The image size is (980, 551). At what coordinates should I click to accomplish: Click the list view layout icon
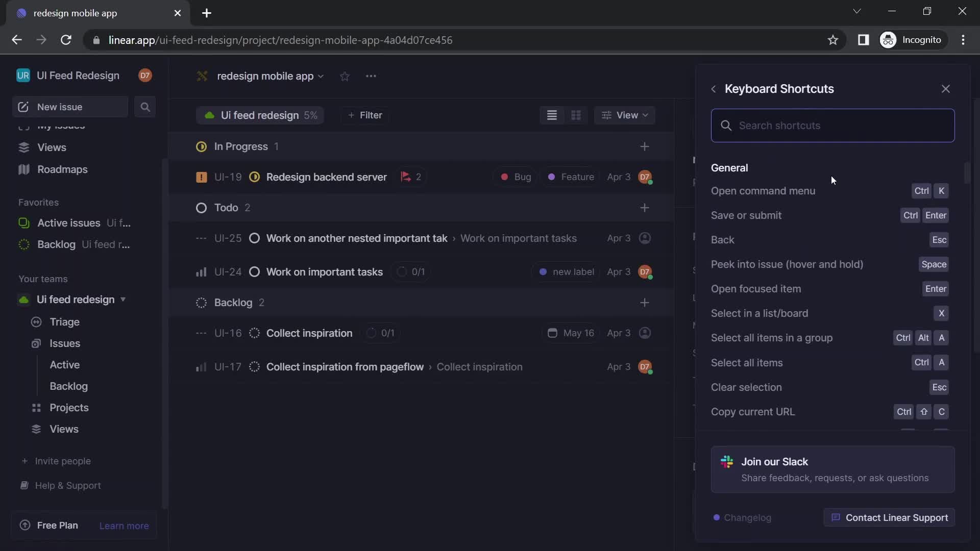coord(552,116)
